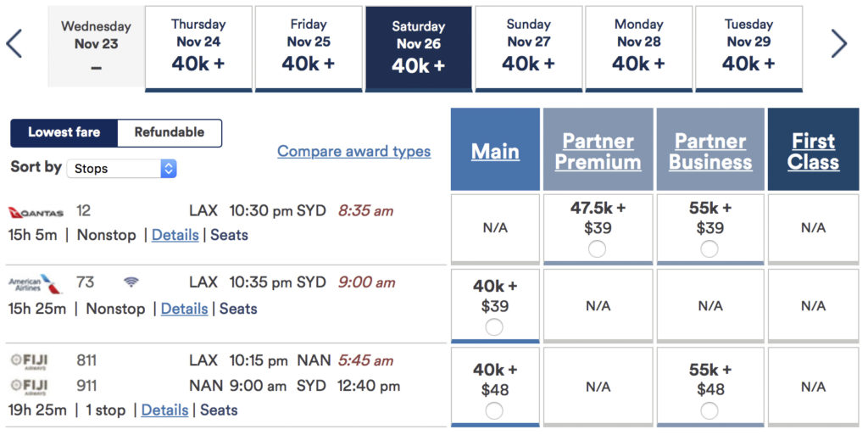Select Qantas Partner Business 55k fare

[709, 248]
